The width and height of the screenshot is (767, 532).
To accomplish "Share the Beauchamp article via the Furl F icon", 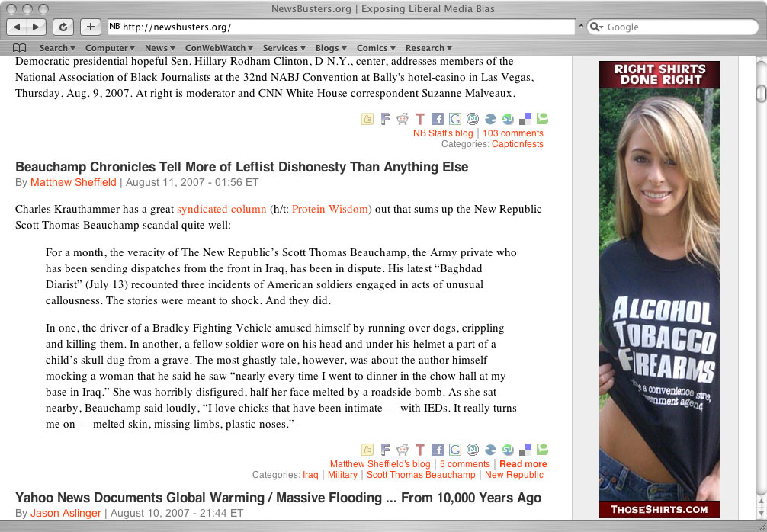I will [x=386, y=450].
